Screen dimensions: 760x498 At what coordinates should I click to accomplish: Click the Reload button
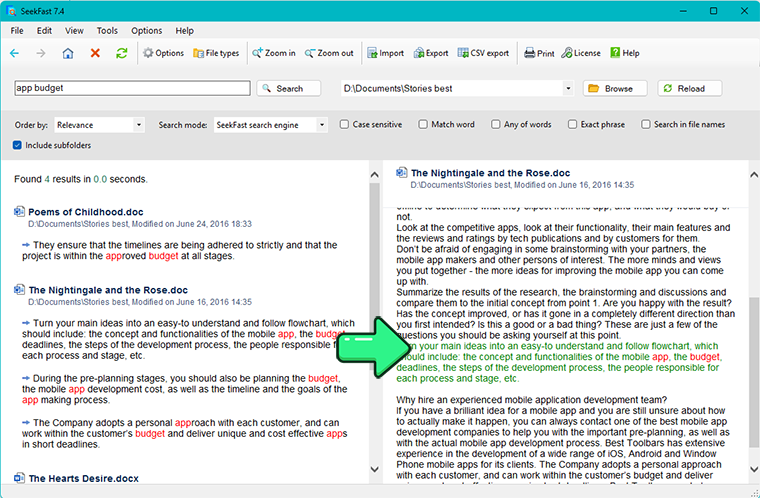pyautogui.click(x=690, y=88)
